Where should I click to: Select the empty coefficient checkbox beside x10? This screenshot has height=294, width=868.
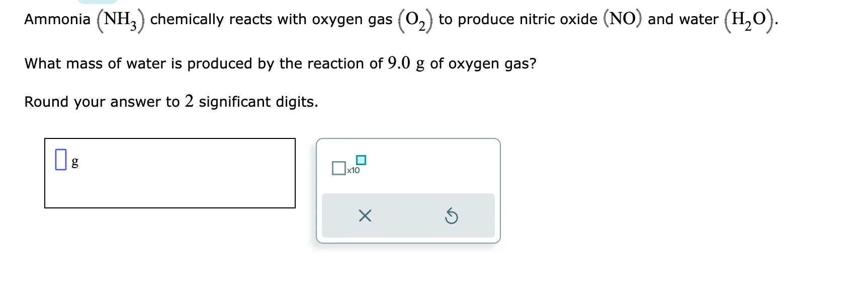[x=338, y=168]
